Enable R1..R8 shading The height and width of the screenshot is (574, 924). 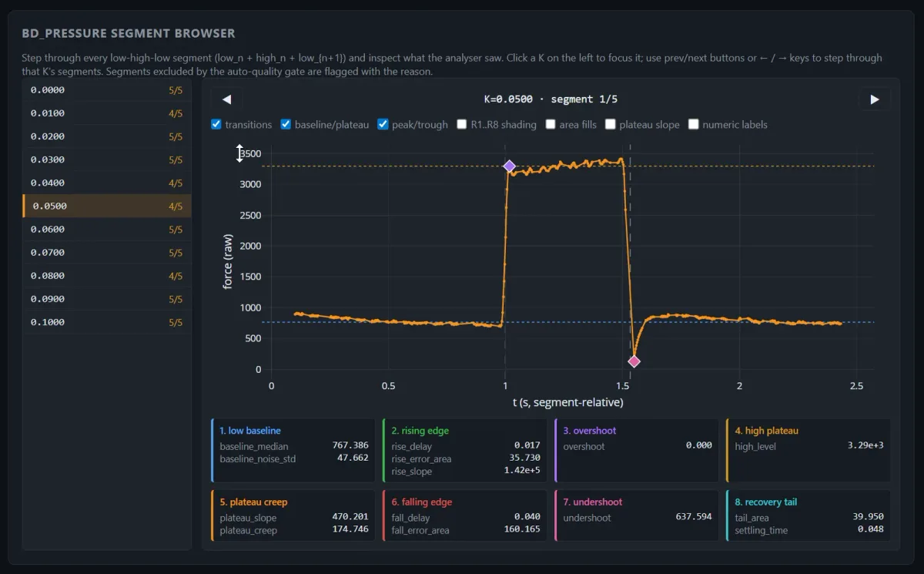pyautogui.click(x=462, y=124)
